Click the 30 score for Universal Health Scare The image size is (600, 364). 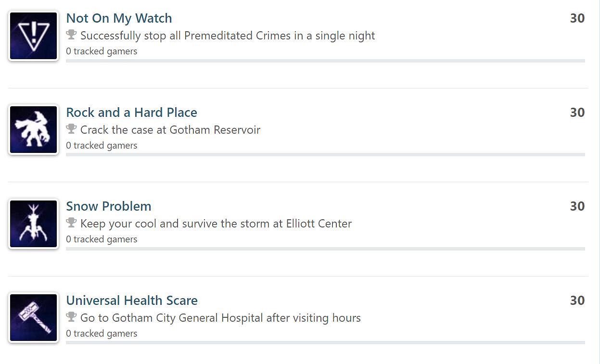coord(577,301)
